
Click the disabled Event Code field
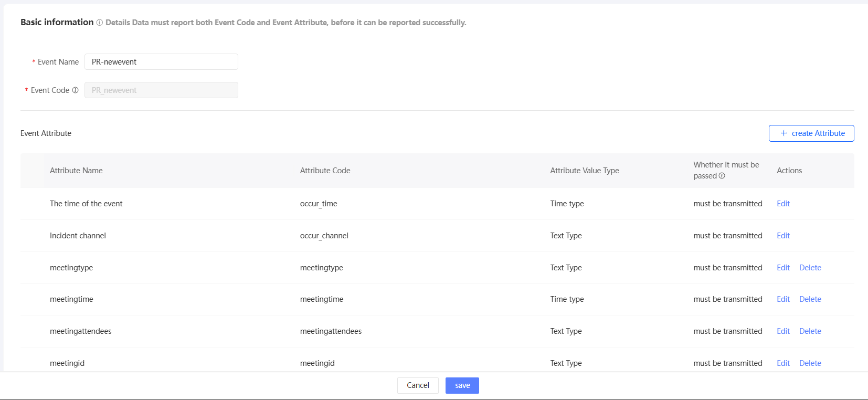[x=161, y=90]
